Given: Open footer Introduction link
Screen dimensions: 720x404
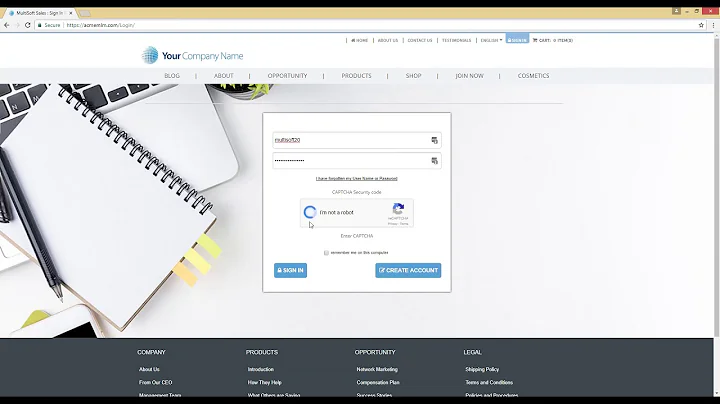Looking at the screenshot, I should (x=261, y=369).
